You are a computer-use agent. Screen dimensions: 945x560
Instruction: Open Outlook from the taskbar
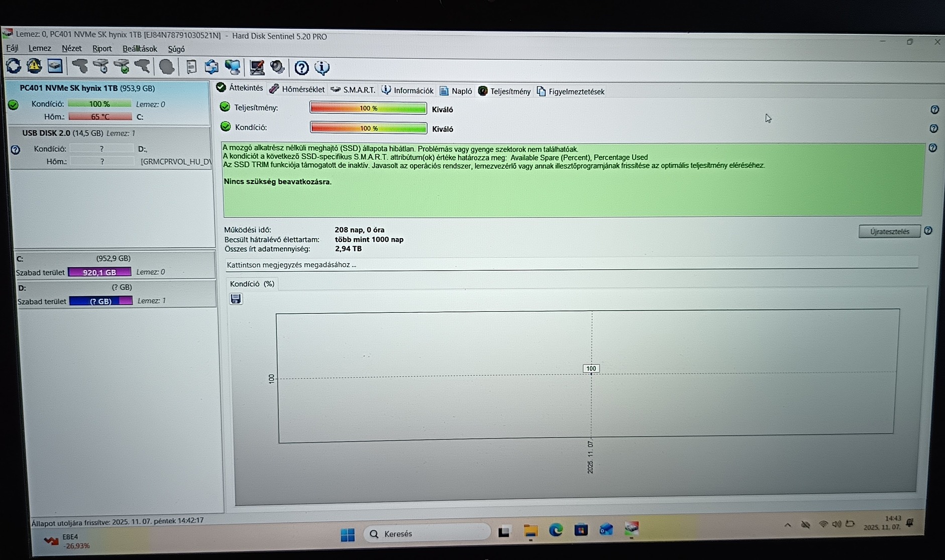tap(606, 529)
